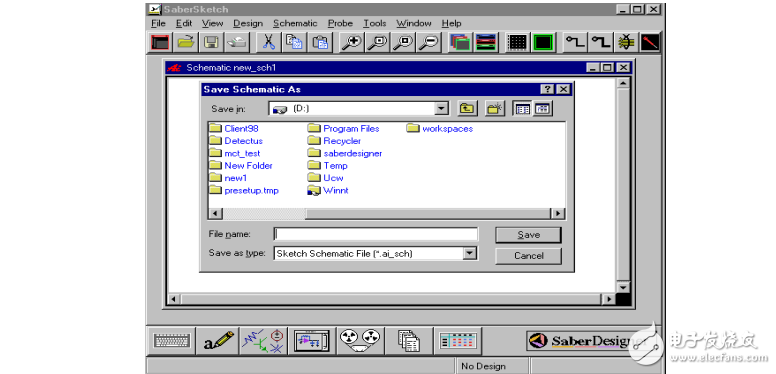The width and height of the screenshot is (776, 374).
Task: Open the Help menu
Action: click(x=451, y=23)
